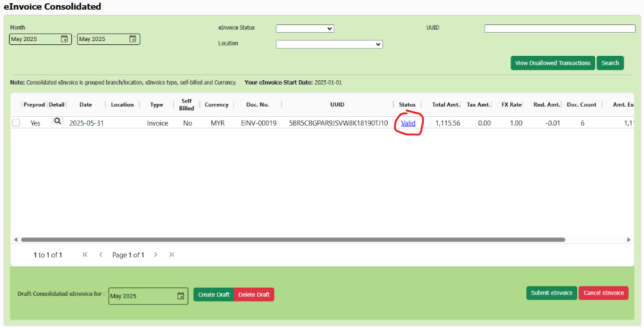Image resolution: width=644 pixels, height=328 pixels.
Task: Open calendar picker for start month
Action: click(x=64, y=39)
